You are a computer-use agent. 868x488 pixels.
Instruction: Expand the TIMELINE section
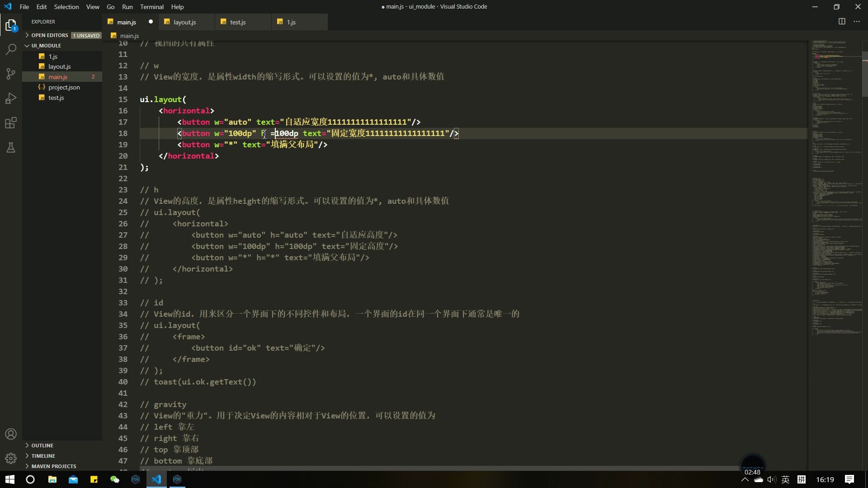pos(43,456)
